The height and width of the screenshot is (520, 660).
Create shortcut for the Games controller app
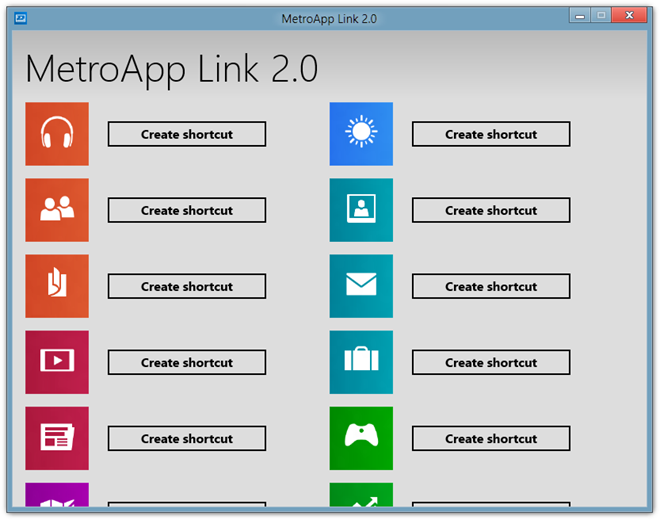[491, 438]
